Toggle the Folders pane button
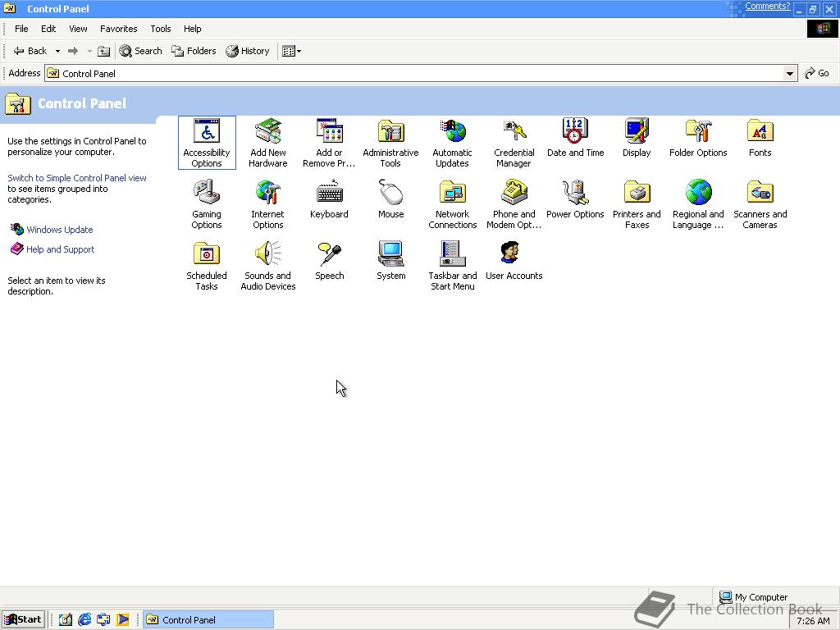The height and width of the screenshot is (630, 840). [194, 51]
